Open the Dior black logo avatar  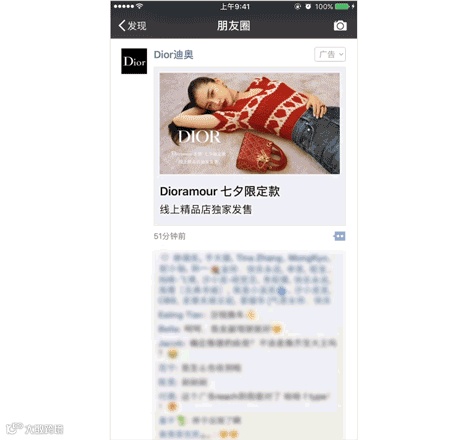click(134, 61)
